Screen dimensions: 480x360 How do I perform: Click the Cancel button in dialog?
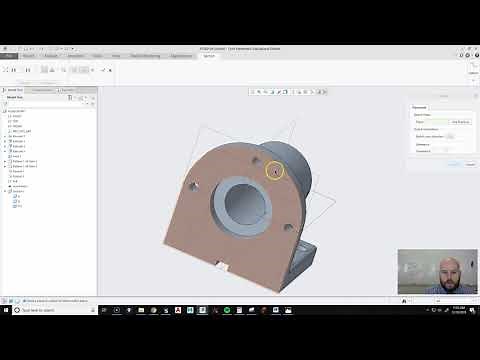pos(470,164)
